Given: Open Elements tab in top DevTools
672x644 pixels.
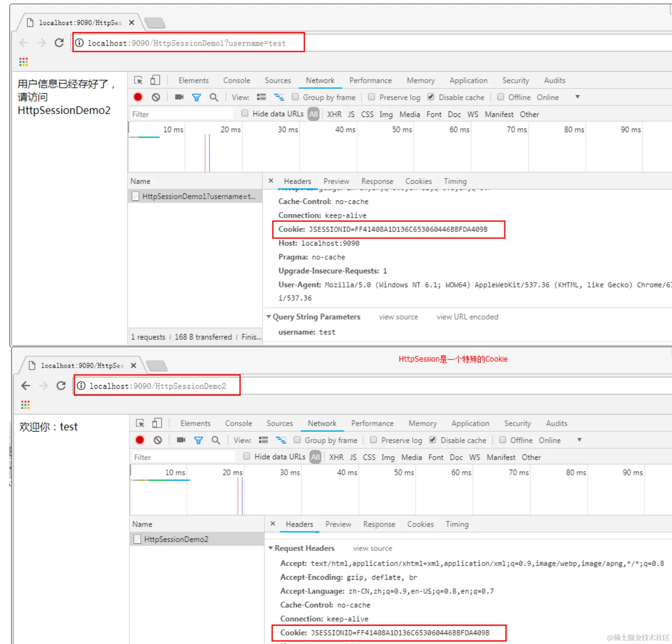Looking at the screenshot, I should pos(194,80).
